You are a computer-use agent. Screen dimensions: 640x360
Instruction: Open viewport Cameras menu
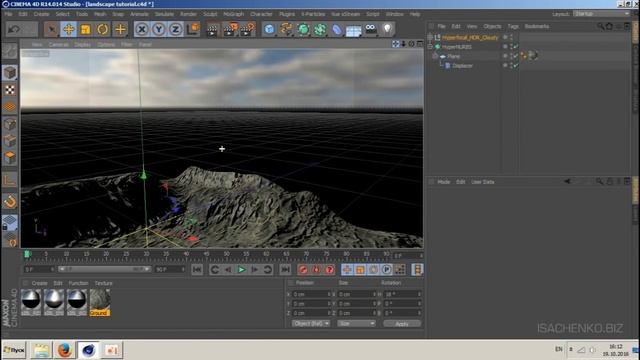click(59, 44)
